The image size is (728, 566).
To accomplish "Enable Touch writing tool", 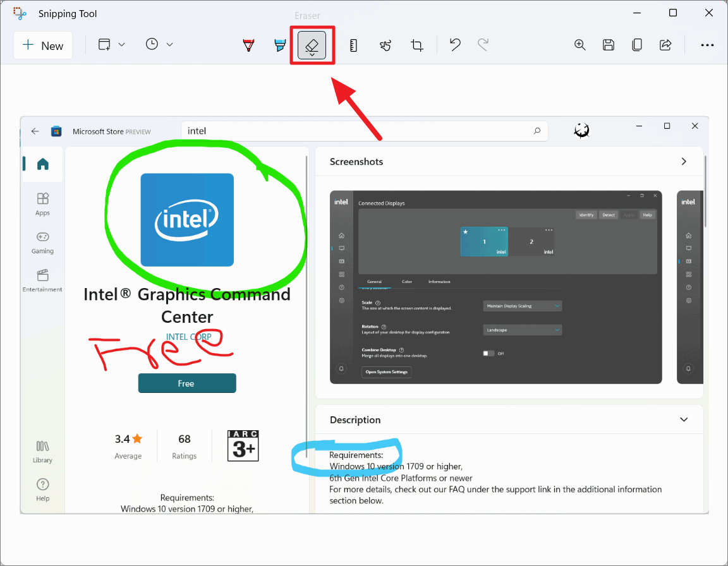I will pyautogui.click(x=385, y=45).
